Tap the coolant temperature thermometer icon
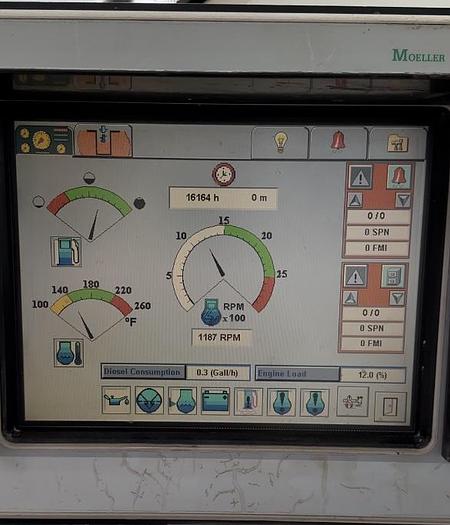This screenshot has width=450, height=525. pos(69,353)
